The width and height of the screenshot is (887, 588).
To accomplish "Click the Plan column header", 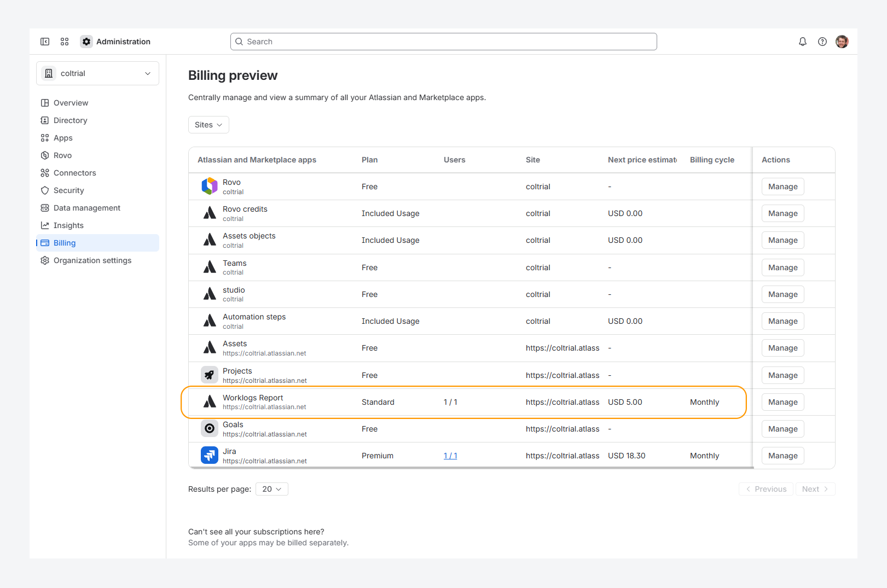I will 369,160.
